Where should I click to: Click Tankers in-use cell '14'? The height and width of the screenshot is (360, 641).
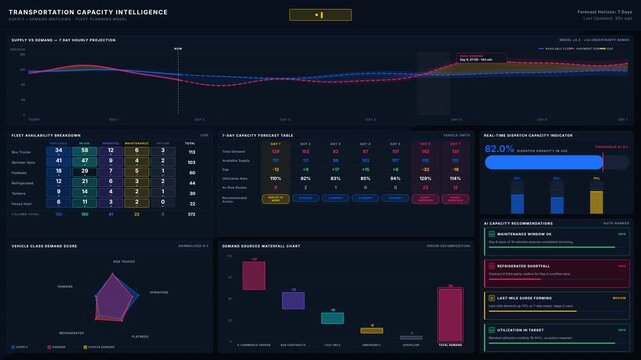click(85, 192)
